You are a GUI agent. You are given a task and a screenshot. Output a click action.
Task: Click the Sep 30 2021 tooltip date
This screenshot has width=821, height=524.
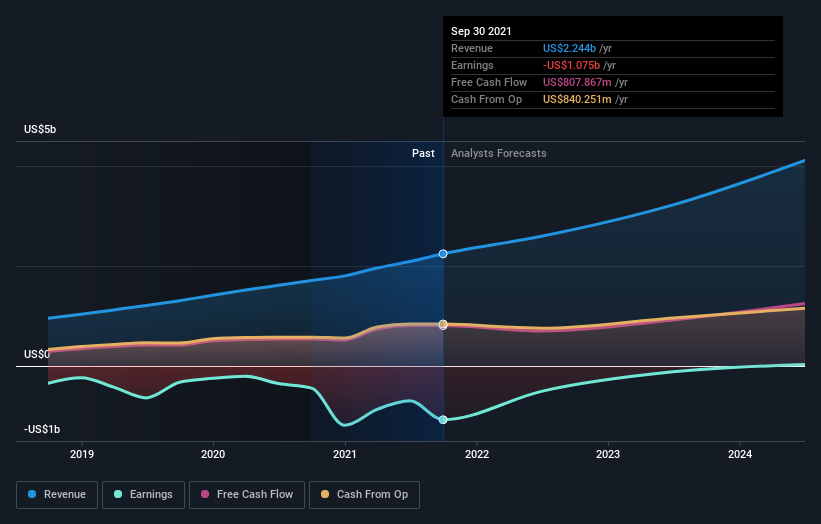pos(481,31)
